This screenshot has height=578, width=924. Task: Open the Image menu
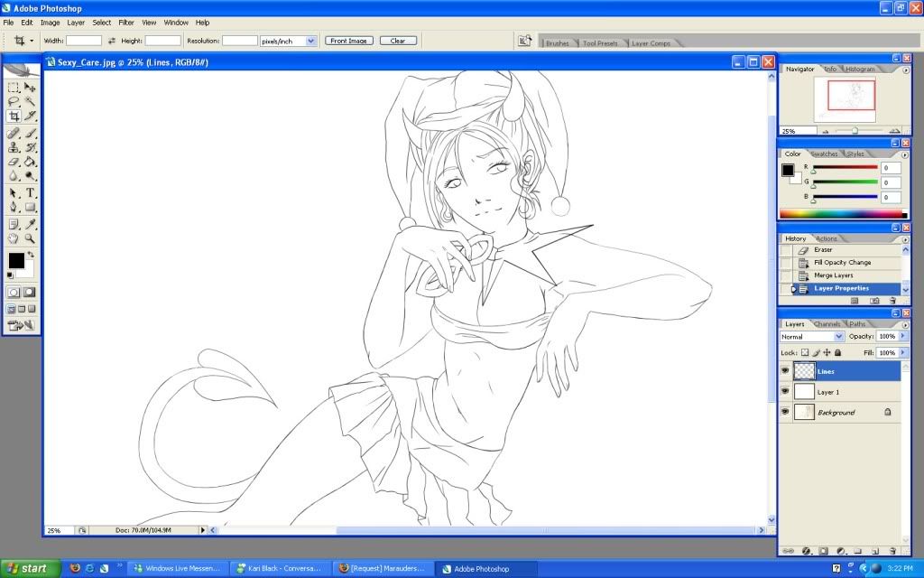[x=51, y=23]
